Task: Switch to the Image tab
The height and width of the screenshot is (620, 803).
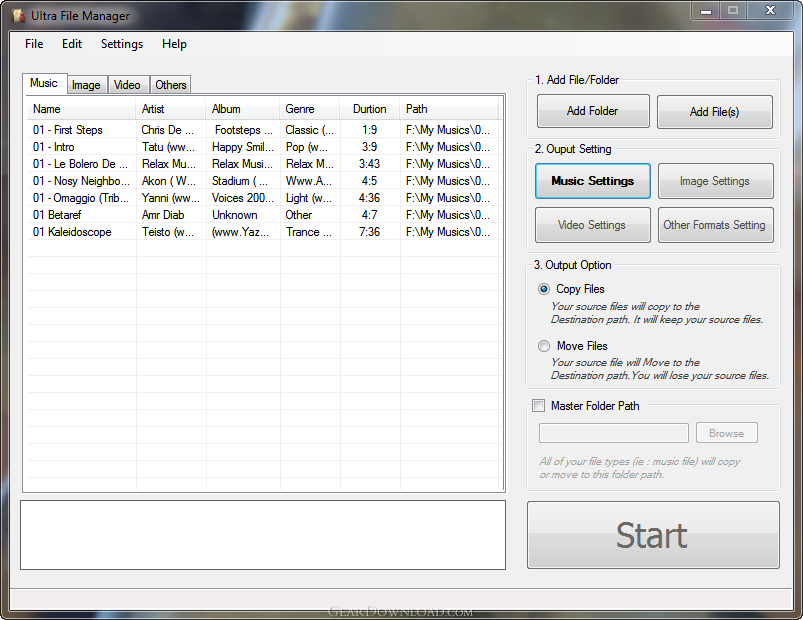Action: click(x=87, y=85)
